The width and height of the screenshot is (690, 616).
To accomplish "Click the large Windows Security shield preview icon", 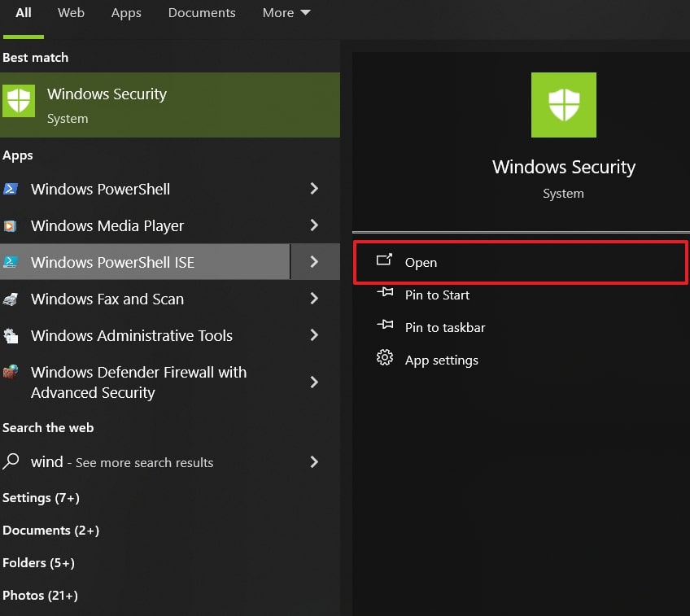I will click(563, 104).
